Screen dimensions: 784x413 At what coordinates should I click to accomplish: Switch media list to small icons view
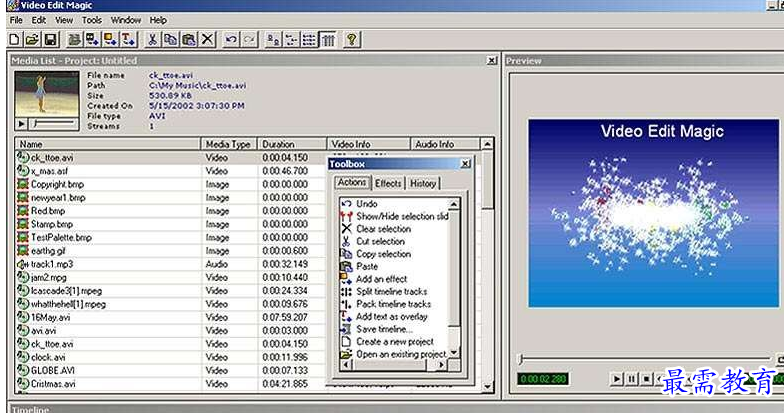[x=291, y=40]
